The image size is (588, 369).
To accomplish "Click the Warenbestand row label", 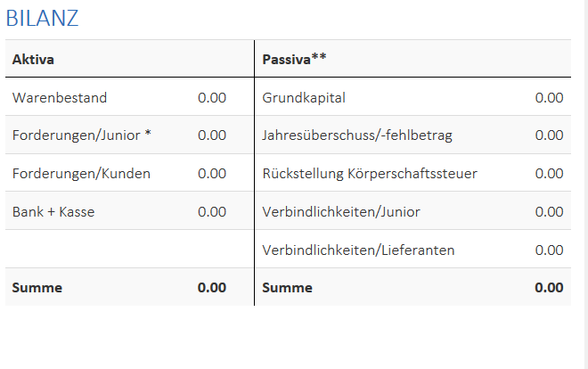I will [x=60, y=97].
